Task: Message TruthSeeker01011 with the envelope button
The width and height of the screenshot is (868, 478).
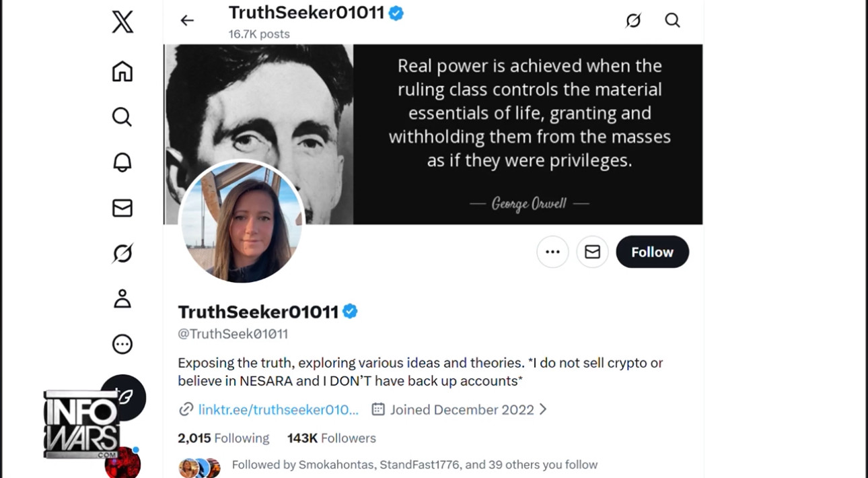Action: click(x=593, y=252)
